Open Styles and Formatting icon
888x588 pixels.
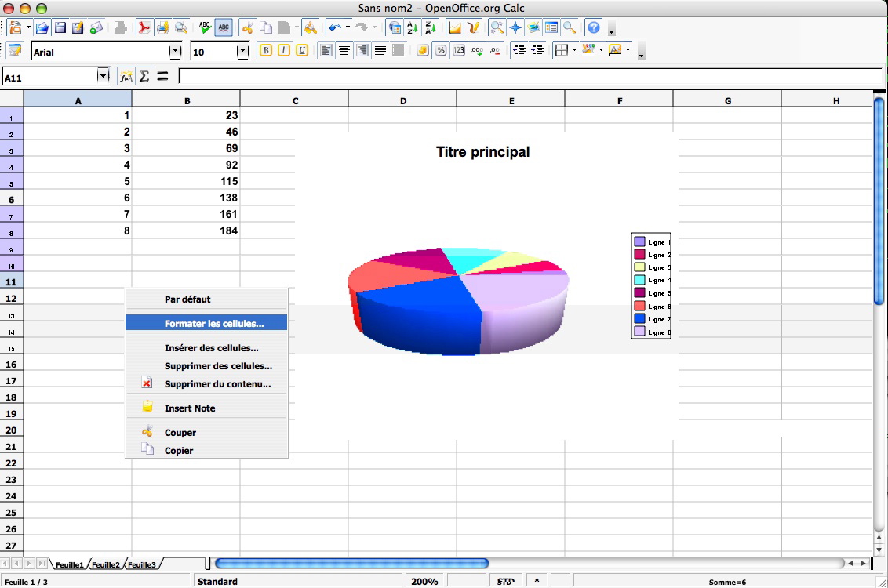tap(15, 50)
